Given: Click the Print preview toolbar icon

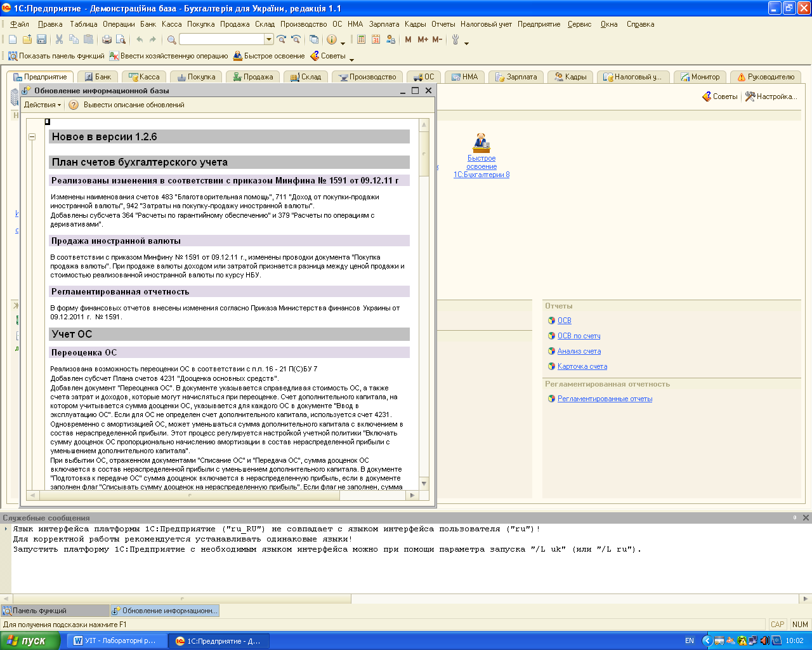Looking at the screenshot, I should point(121,39).
